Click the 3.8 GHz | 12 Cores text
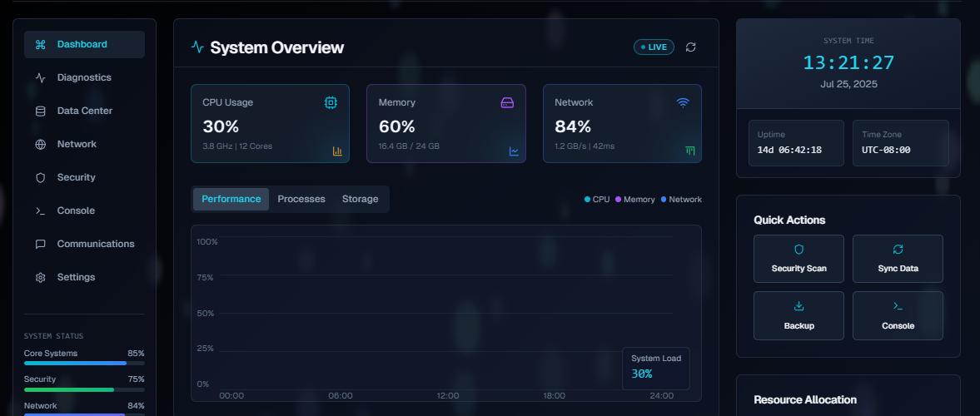Viewport: 980px width, 416px height. pos(237,146)
